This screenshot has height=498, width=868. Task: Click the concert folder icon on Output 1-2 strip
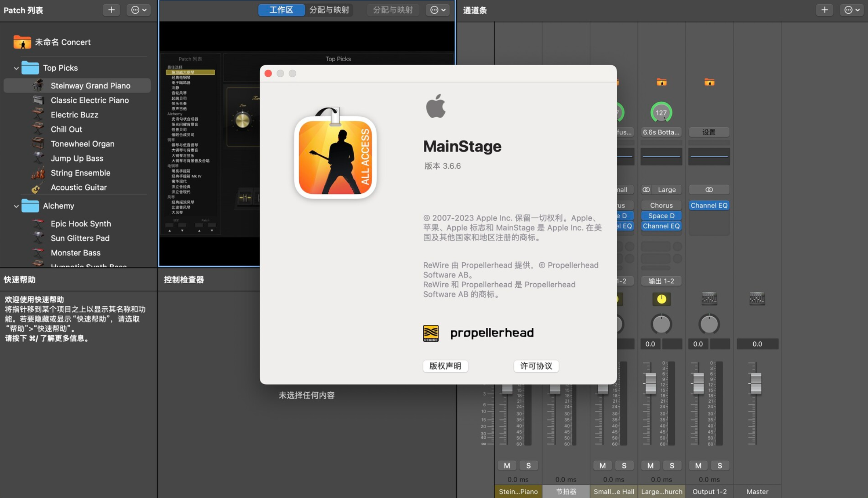click(x=709, y=82)
